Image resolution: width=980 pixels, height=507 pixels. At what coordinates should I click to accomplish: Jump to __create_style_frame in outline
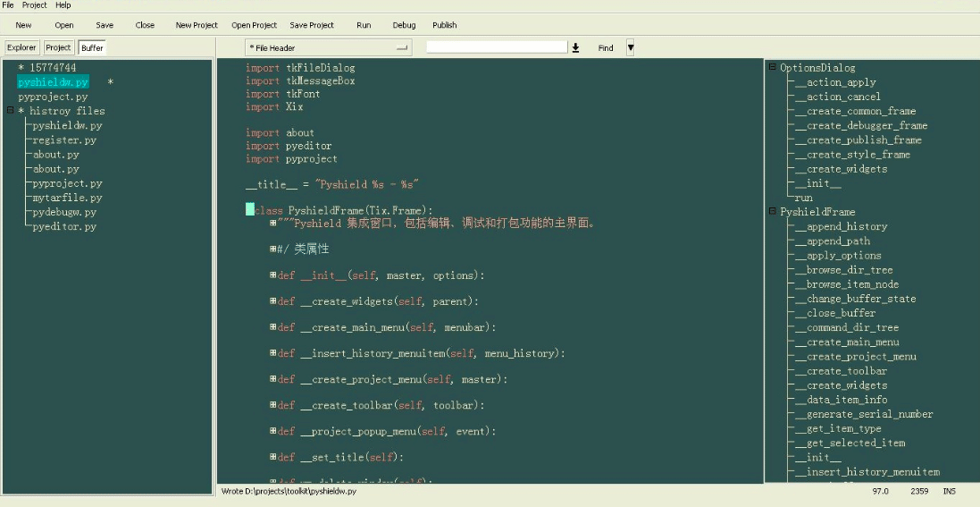[852, 154]
